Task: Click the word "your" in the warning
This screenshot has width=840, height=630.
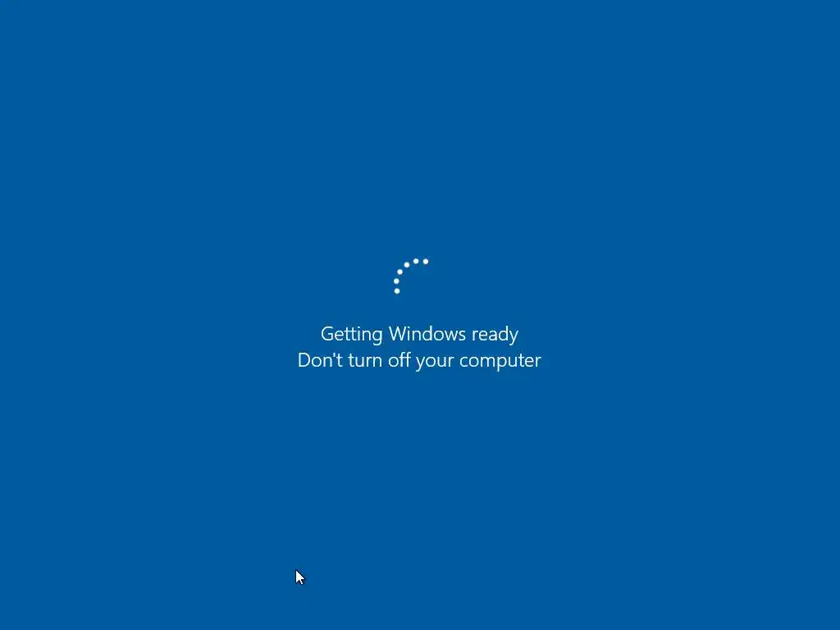Action: [x=435, y=362]
